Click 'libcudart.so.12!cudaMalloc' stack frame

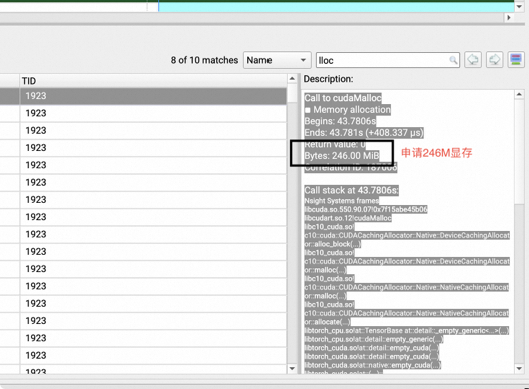pyautogui.click(x=348, y=218)
